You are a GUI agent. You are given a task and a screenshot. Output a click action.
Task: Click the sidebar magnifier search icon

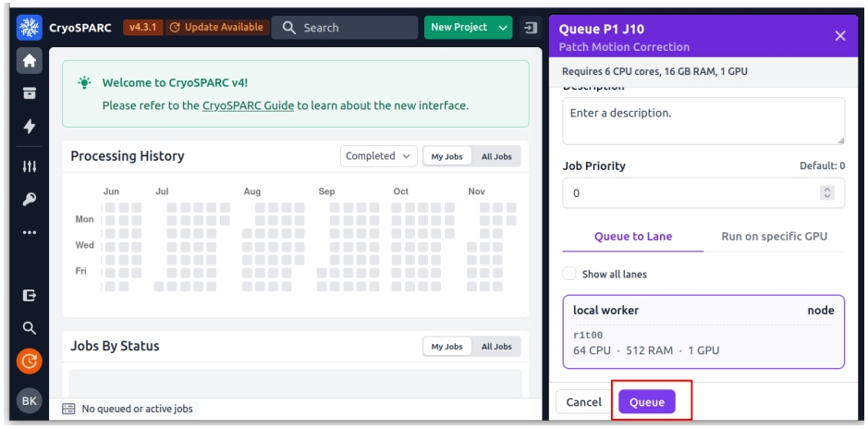(29, 327)
